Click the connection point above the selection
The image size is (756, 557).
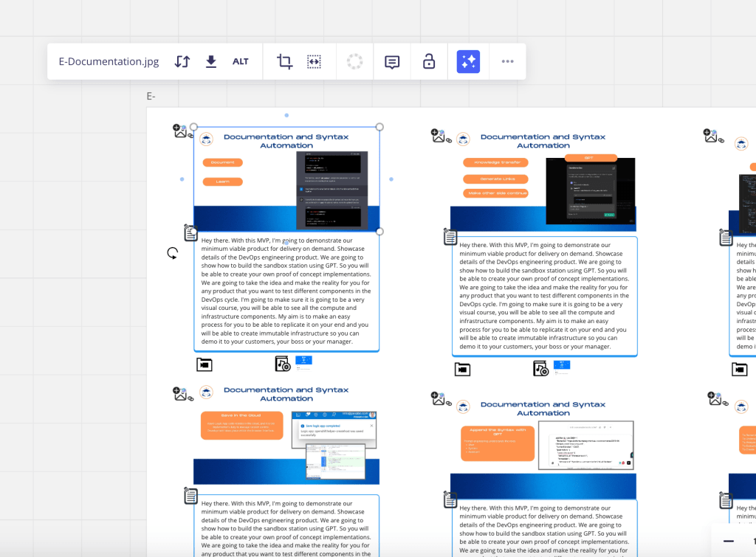click(286, 115)
